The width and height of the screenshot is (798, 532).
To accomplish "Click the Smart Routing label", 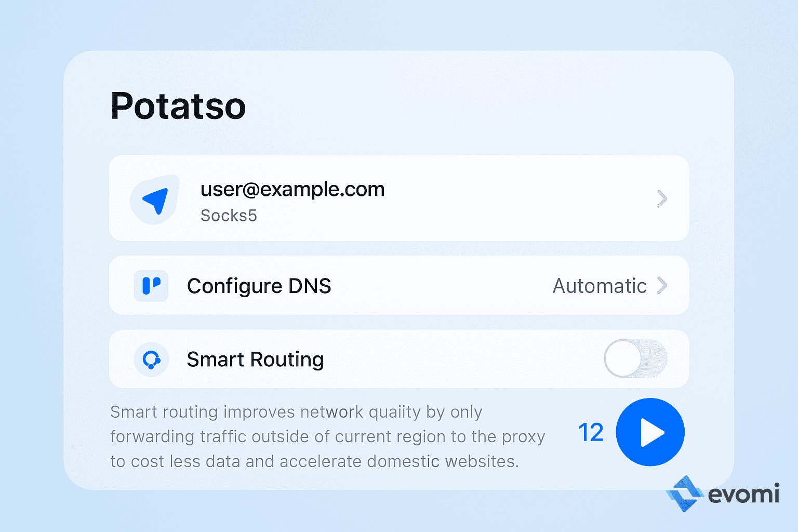I will [255, 359].
